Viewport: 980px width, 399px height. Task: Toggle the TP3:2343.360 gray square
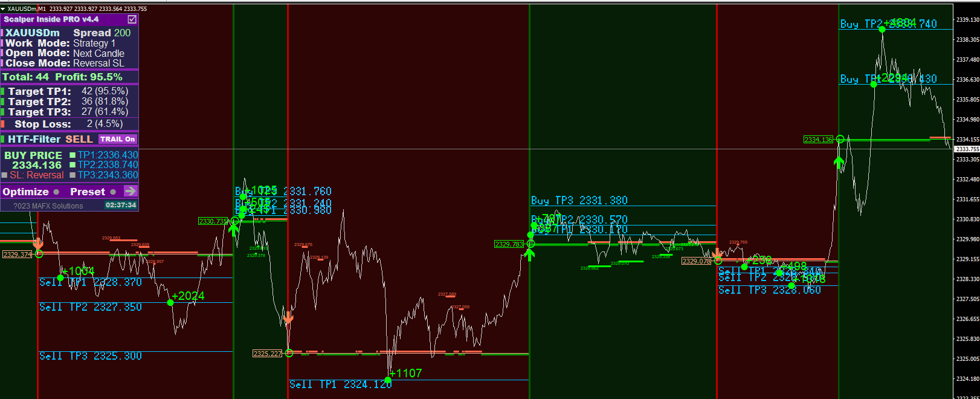tap(73, 175)
